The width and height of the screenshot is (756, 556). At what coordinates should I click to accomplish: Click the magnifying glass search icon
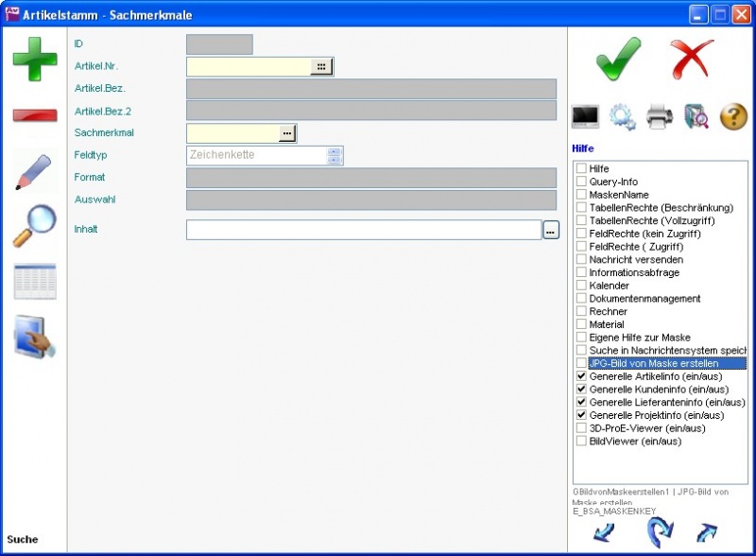(34, 227)
